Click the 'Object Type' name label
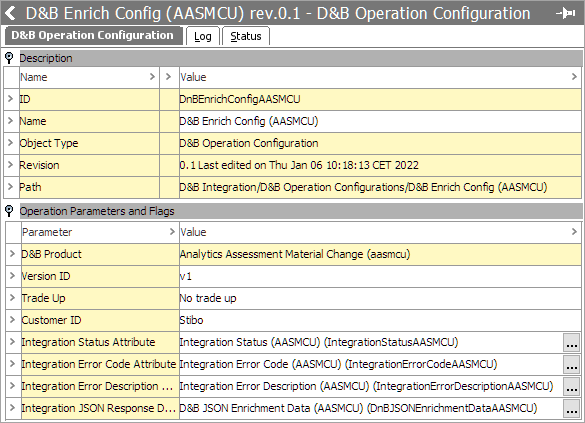Image resolution: width=585 pixels, height=423 pixels. (49, 143)
